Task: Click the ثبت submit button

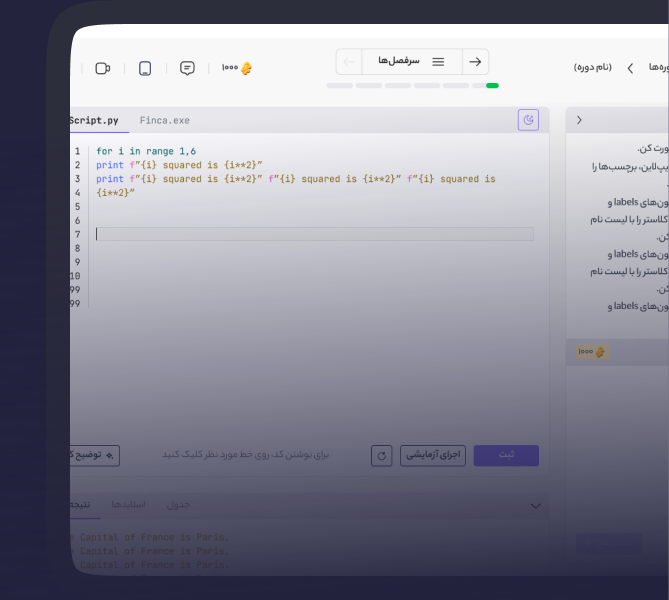Action: 506,455
